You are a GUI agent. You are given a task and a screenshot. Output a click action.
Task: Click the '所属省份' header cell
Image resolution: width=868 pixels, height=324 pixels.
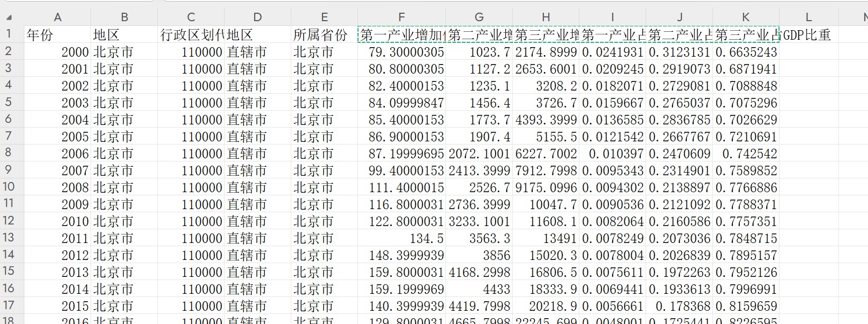324,35
